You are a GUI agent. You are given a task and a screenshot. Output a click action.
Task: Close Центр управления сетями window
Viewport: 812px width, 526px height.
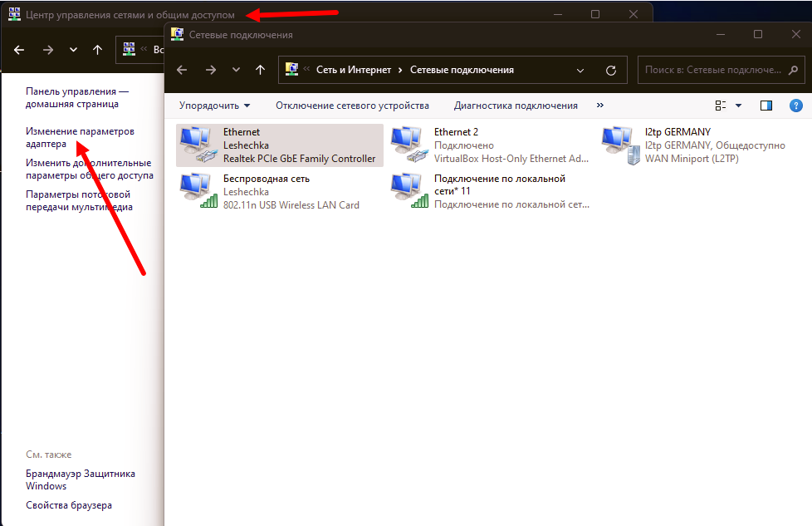click(633, 14)
